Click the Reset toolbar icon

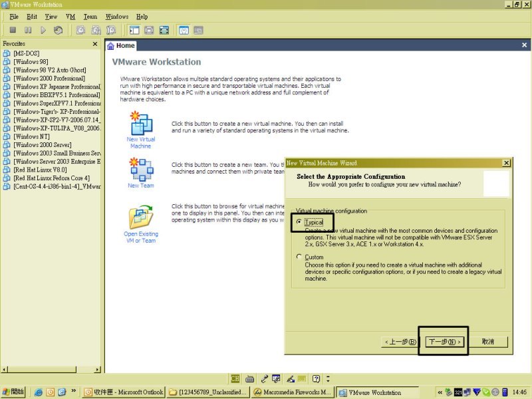58,30
